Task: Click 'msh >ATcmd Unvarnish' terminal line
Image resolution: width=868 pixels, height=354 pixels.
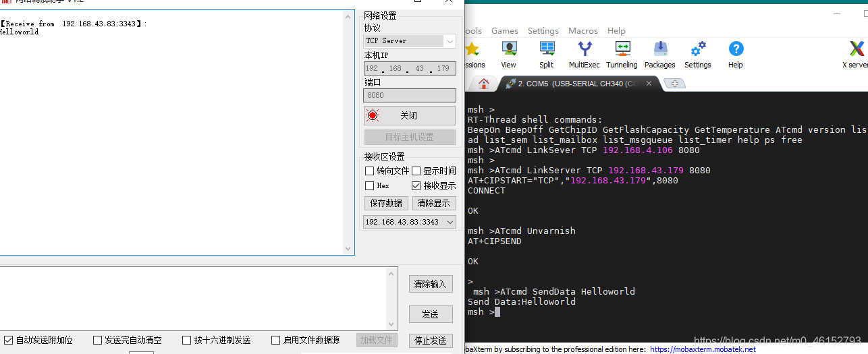Action: tap(522, 231)
